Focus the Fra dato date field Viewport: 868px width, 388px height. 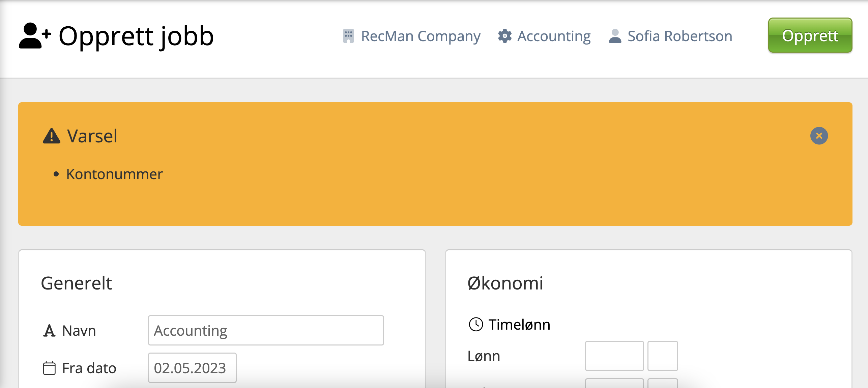tap(192, 368)
